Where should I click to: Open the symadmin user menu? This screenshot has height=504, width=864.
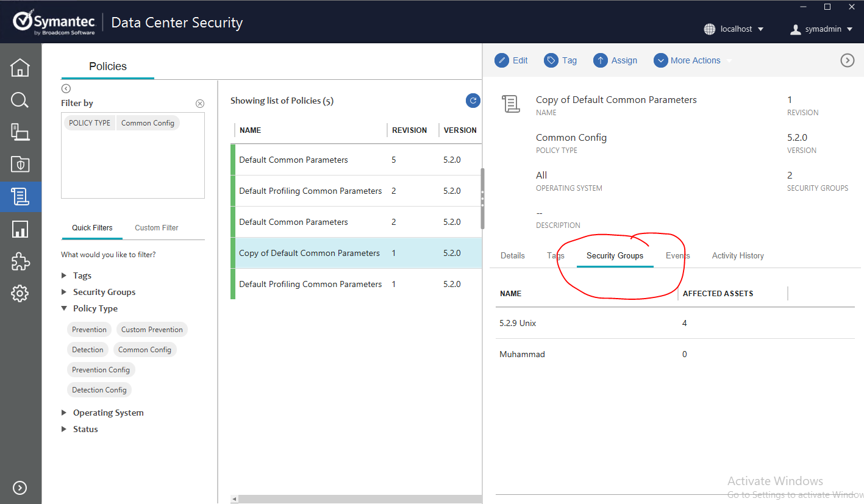click(x=821, y=29)
